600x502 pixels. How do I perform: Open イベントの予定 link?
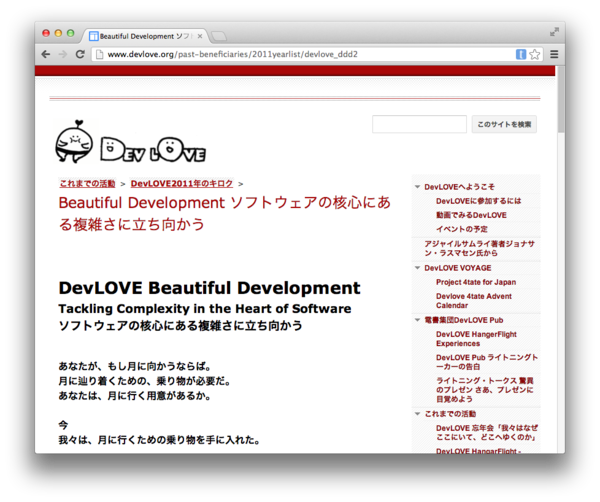tap(461, 229)
